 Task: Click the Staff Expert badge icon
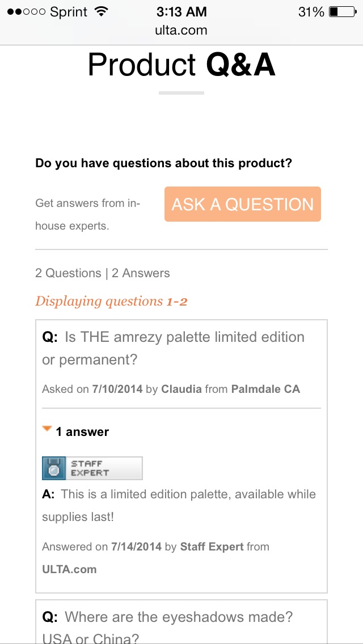[x=92, y=468]
